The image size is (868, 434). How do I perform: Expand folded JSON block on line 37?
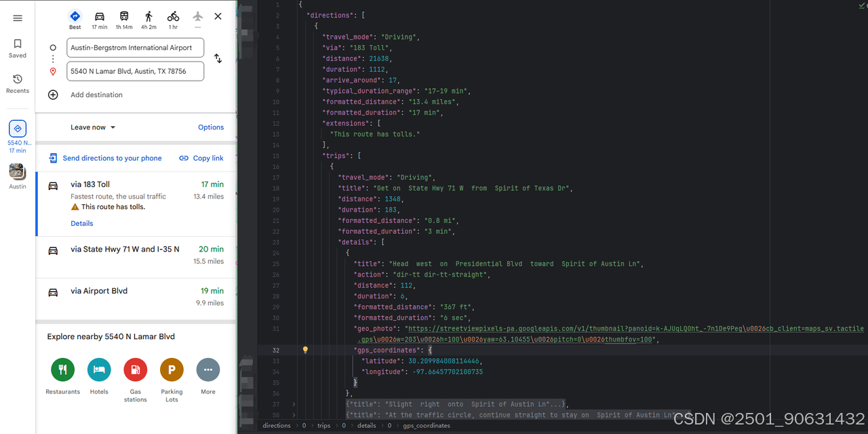[x=294, y=404]
